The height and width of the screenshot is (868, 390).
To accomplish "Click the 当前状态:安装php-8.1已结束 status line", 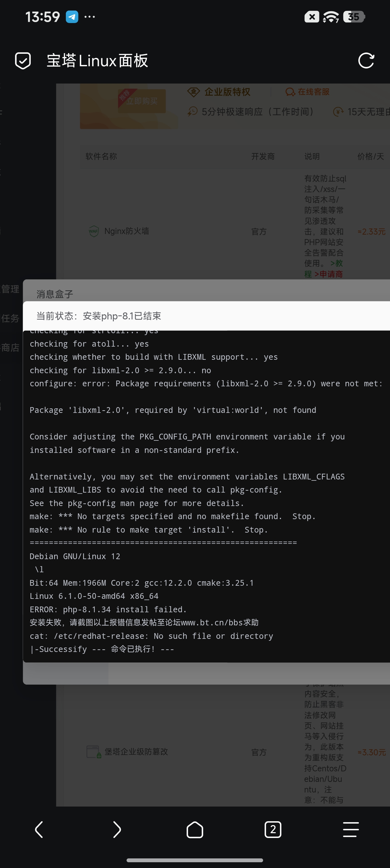I will (x=98, y=316).
